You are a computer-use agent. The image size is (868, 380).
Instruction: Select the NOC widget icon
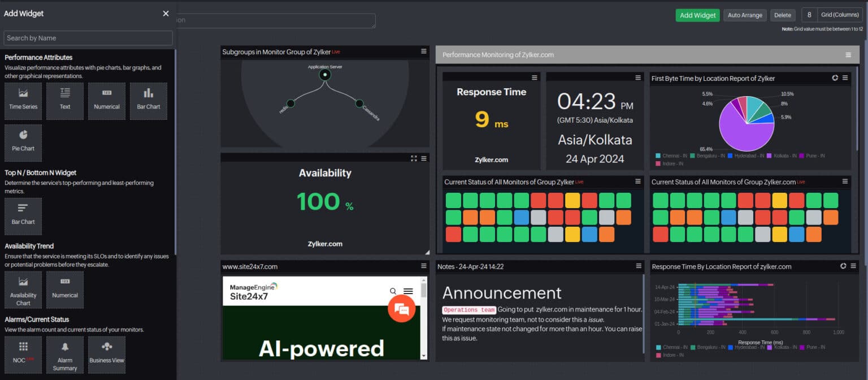point(23,355)
